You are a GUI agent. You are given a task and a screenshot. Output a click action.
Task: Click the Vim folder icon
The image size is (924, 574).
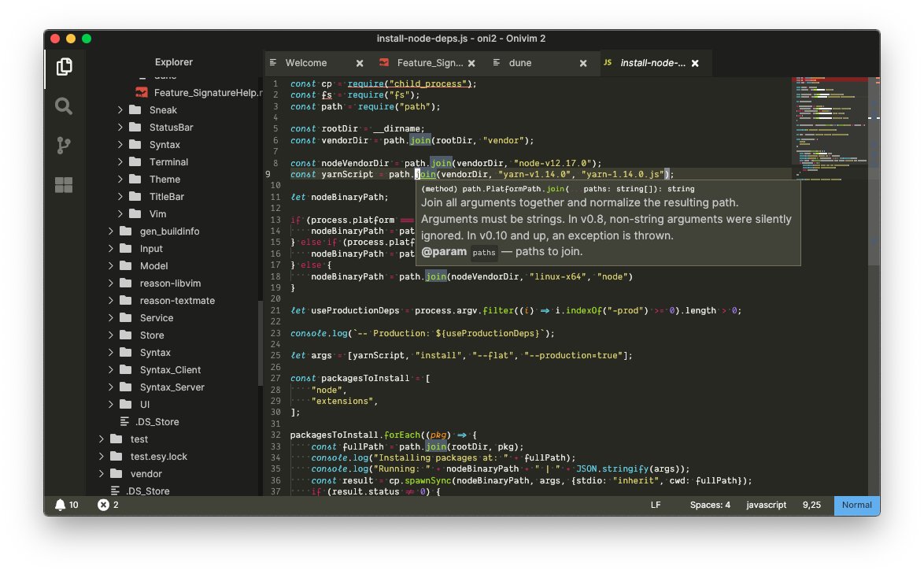[135, 214]
